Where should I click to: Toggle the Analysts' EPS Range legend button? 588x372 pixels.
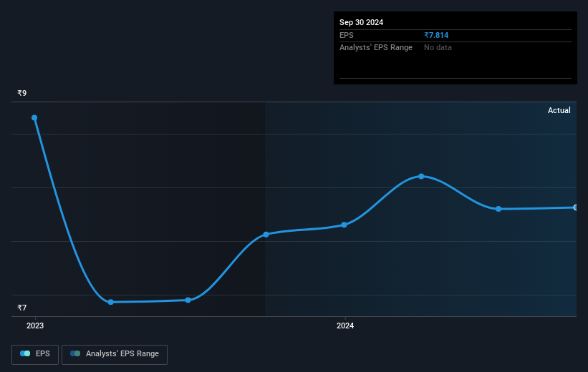(115, 354)
